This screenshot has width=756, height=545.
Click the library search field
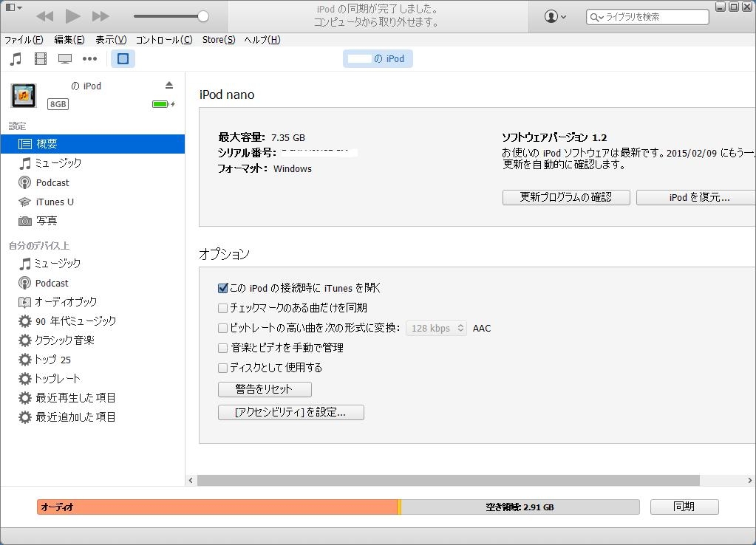(x=647, y=17)
